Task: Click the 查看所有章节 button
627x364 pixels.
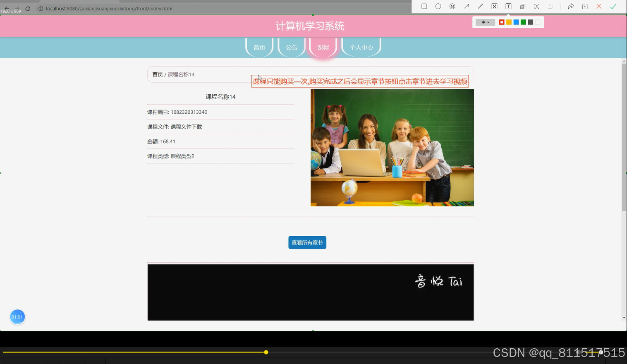Action: point(307,242)
